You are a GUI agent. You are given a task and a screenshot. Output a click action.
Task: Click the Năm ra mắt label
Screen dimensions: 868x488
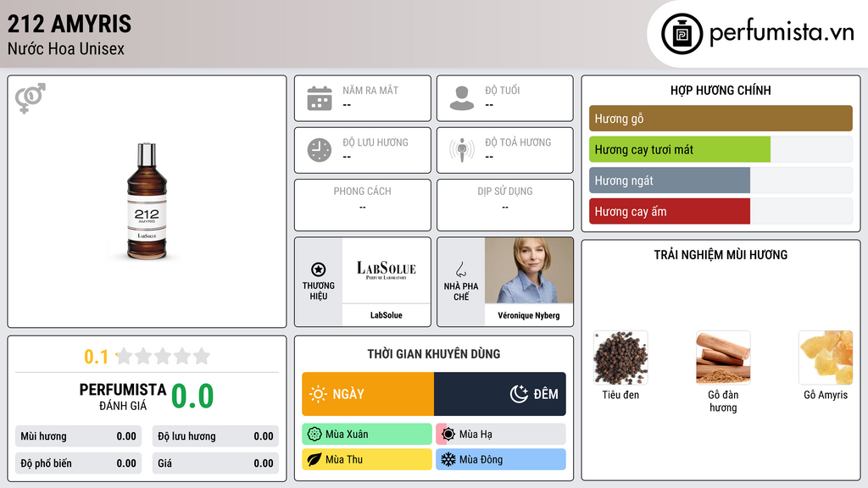(370, 91)
